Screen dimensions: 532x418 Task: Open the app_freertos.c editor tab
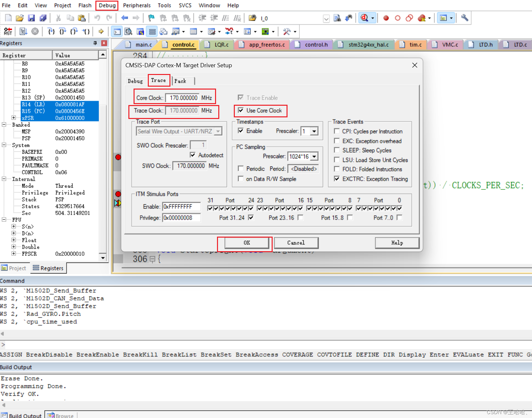point(266,45)
